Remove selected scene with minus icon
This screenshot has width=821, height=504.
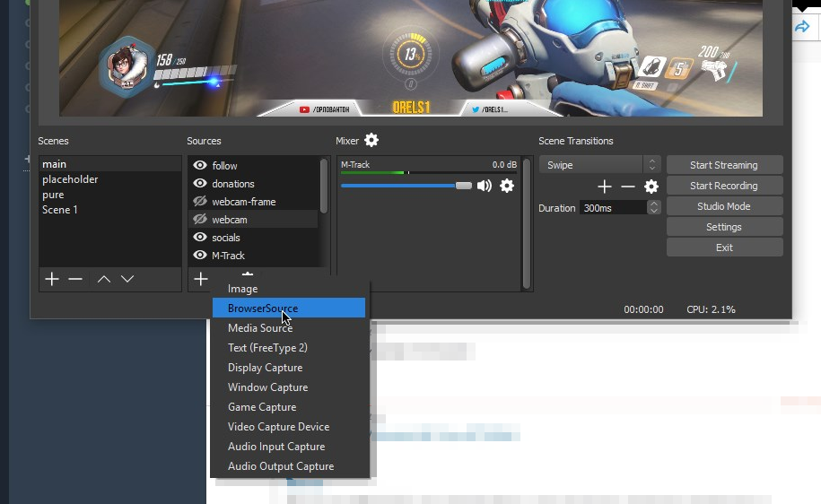75,279
